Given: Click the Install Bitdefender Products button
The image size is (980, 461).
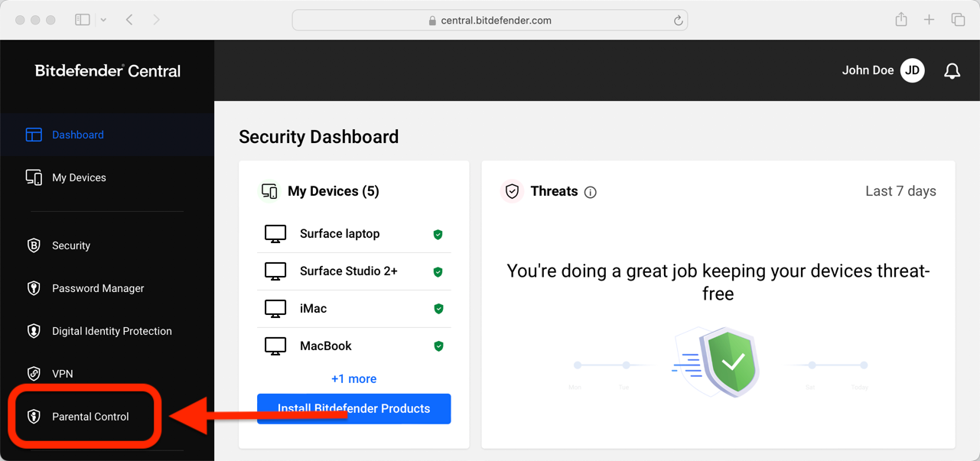Looking at the screenshot, I should click(353, 408).
